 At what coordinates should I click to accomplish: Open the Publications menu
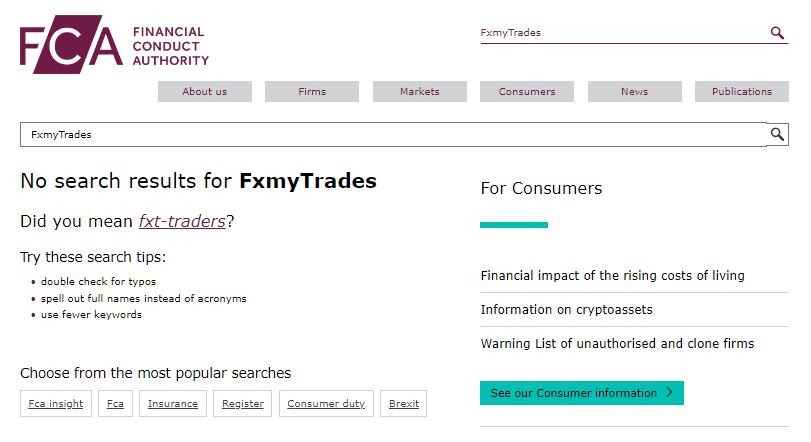[742, 92]
